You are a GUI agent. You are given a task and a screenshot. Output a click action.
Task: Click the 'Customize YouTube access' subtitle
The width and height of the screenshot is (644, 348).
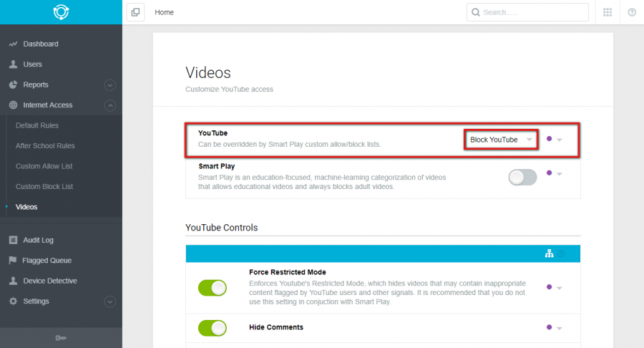(229, 90)
